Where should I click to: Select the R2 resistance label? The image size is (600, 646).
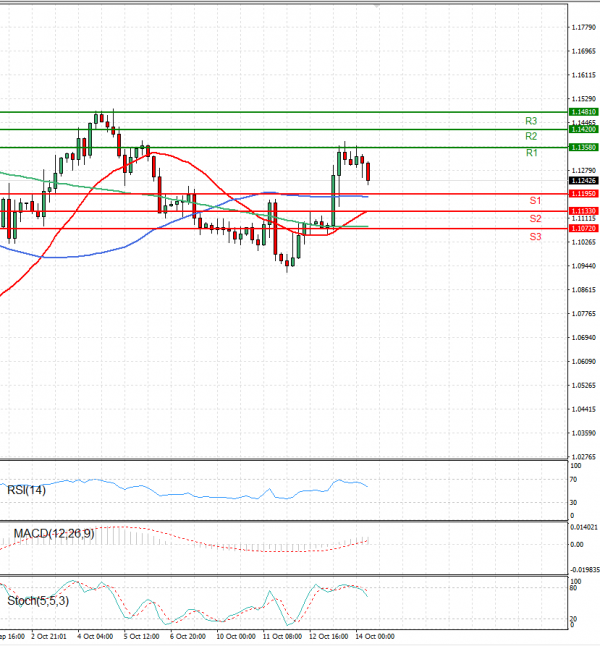531,136
